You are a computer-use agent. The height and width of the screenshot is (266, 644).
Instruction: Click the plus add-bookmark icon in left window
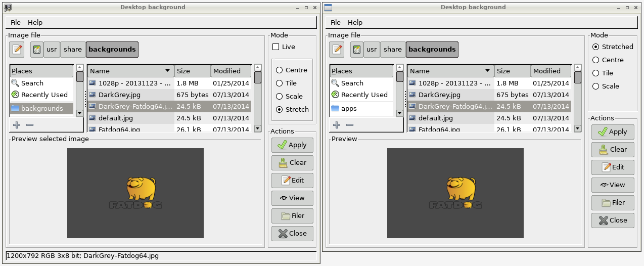click(x=17, y=124)
